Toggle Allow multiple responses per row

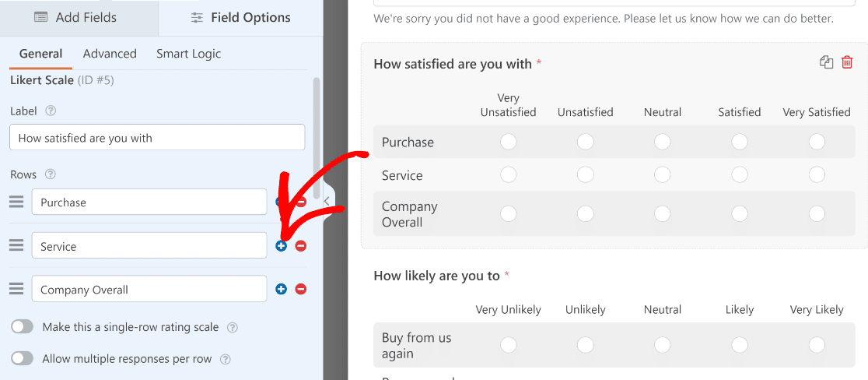click(x=23, y=359)
